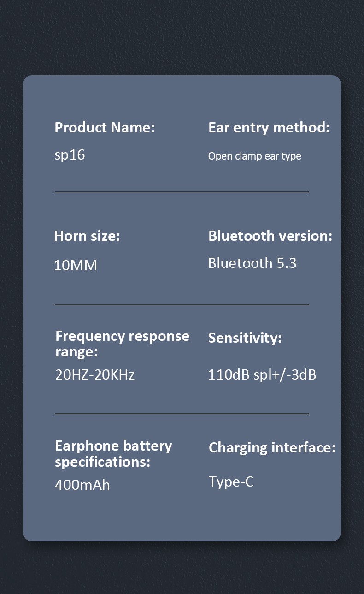Click the "Earphone battery specifications:" label
Viewport: 364px width, 594px height.
(113, 453)
